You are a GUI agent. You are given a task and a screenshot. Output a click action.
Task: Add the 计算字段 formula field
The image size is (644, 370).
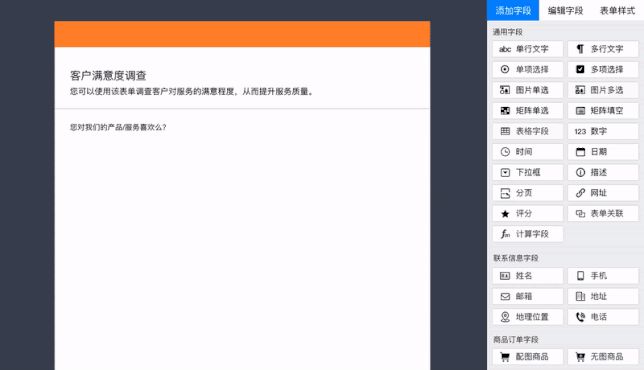[528, 234]
